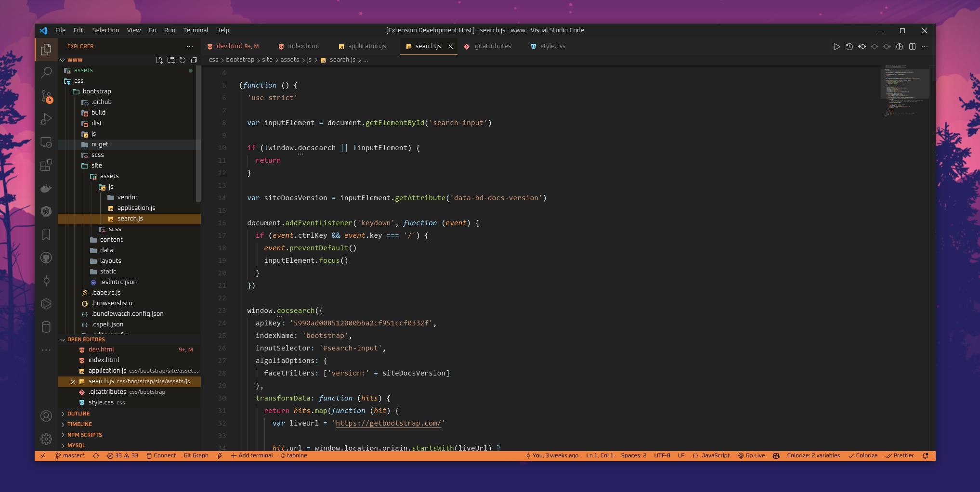Refresh the Explorer tree
980x492 pixels.
tap(183, 60)
